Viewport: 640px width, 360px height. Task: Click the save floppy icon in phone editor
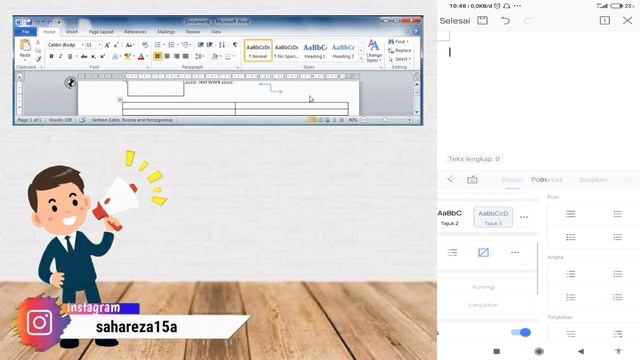pyautogui.click(x=482, y=20)
